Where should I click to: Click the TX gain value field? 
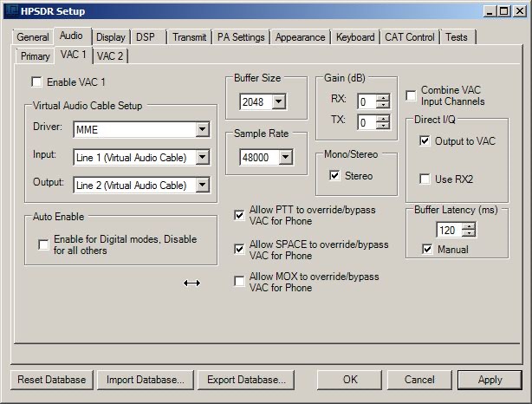[x=367, y=122]
